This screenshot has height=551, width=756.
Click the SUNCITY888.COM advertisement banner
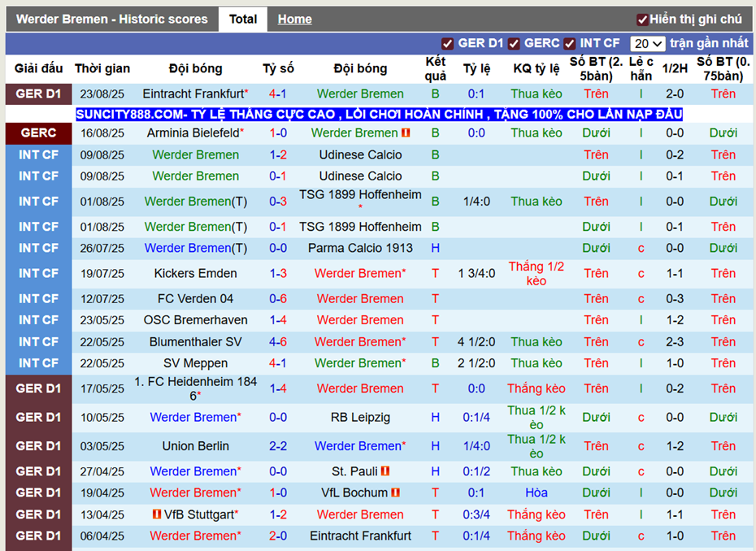[379, 115]
